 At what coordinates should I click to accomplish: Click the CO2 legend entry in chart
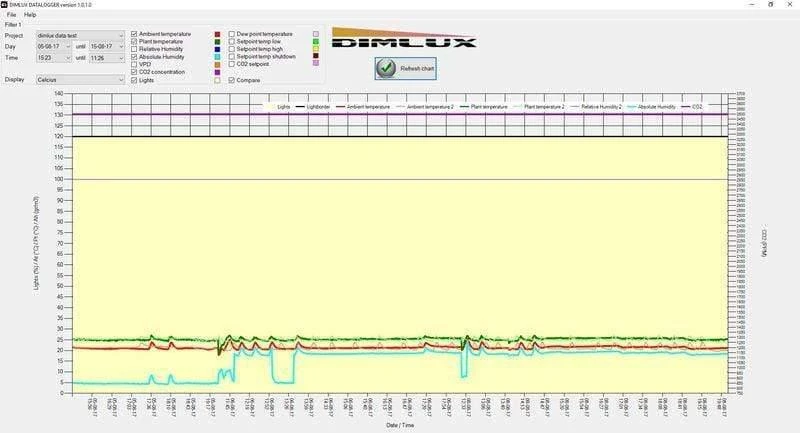[695, 105]
